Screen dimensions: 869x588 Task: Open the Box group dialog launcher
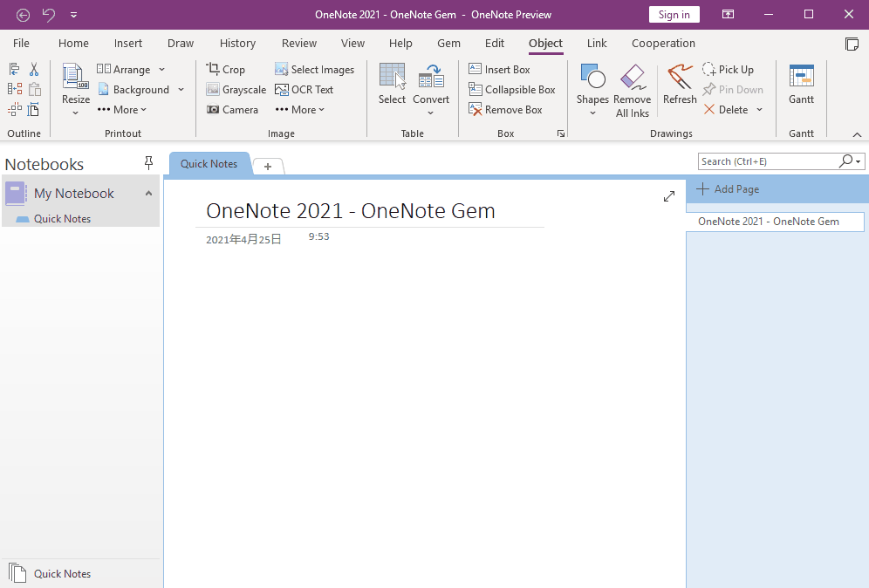[561, 133]
